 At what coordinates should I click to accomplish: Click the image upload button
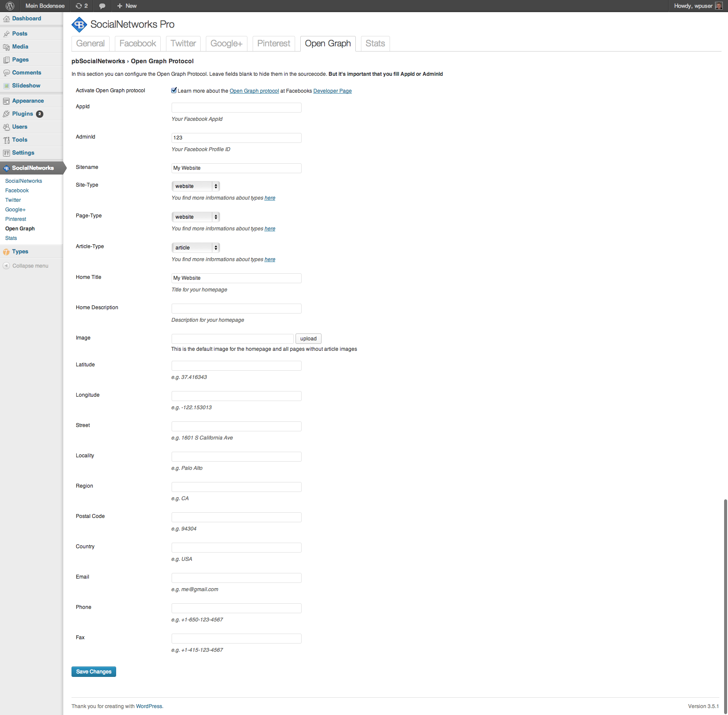[x=308, y=339]
